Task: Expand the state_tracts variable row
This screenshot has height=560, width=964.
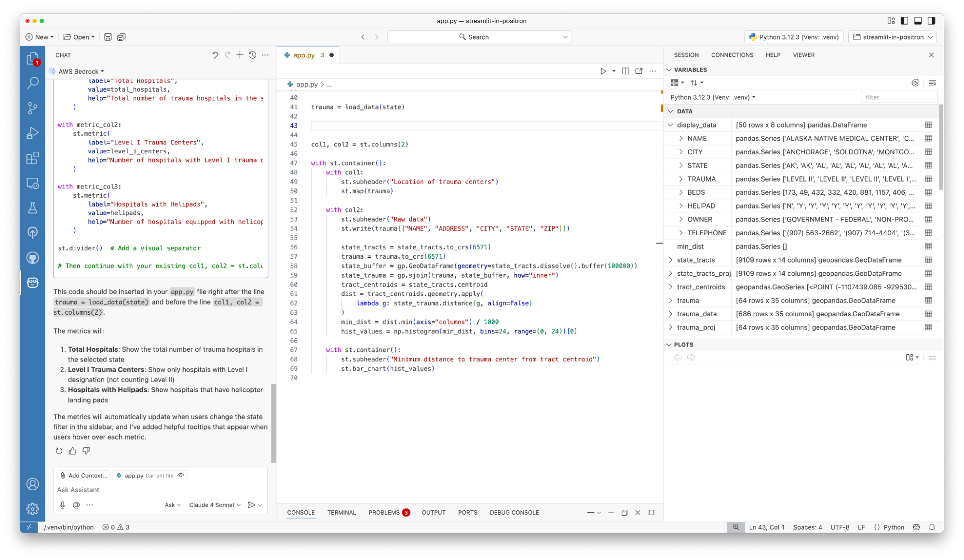Action: 670,260
